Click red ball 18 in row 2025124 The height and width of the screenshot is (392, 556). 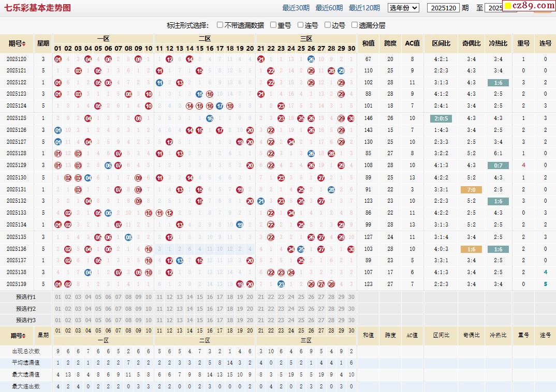[x=230, y=106]
